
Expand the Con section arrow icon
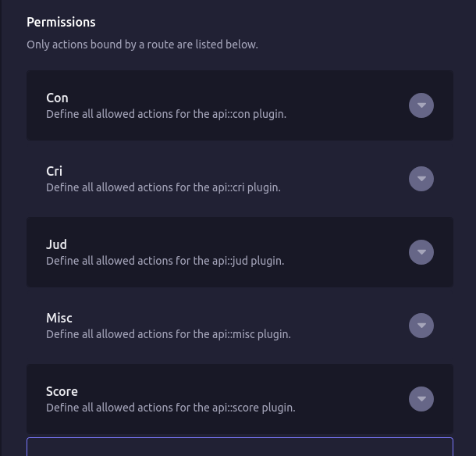click(421, 105)
